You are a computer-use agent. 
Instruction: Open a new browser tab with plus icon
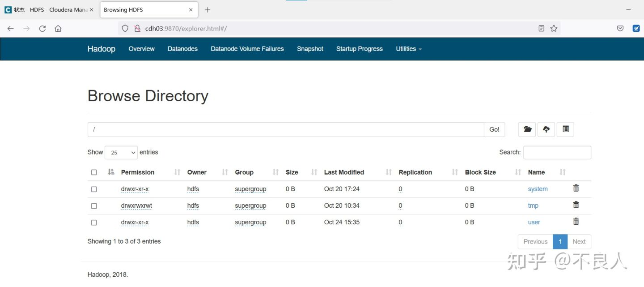pyautogui.click(x=208, y=10)
